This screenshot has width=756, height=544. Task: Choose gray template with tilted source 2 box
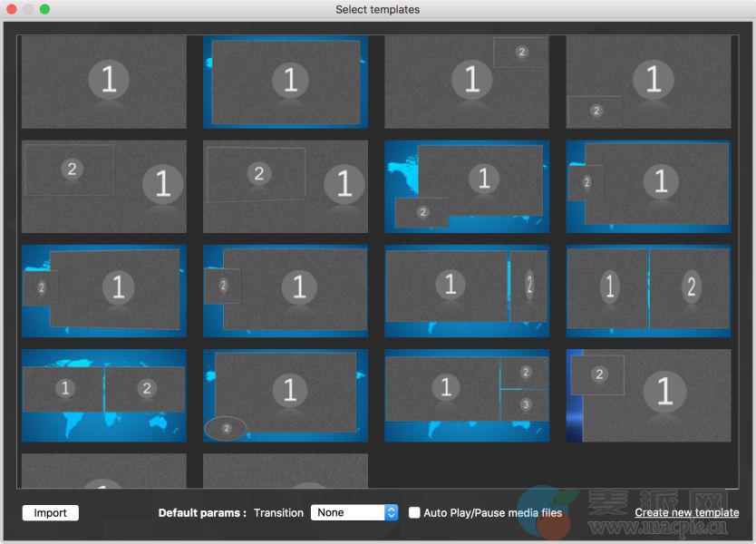pyautogui.click(x=286, y=186)
